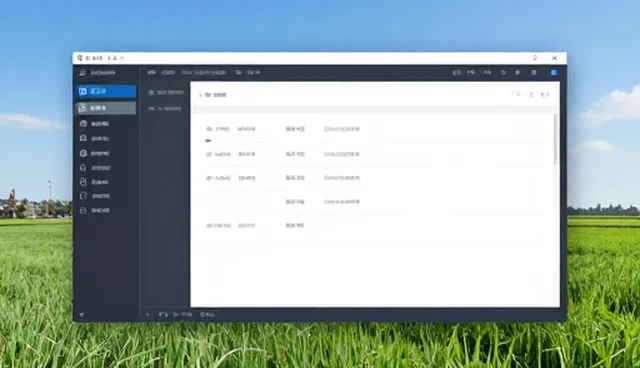Click the vertical scrollbar in the white panel
This screenshot has width=640, height=368.
click(x=555, y=140)
